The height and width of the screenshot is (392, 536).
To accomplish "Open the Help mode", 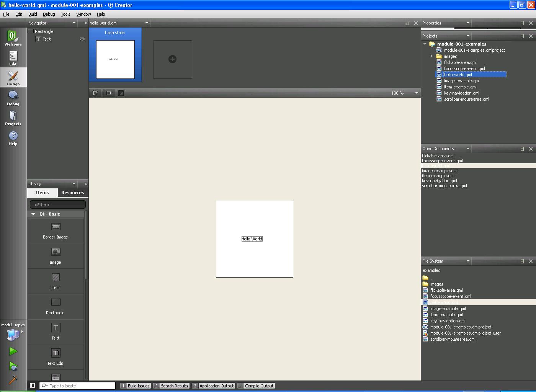I will pyautogui.click(x=13, y=138).
